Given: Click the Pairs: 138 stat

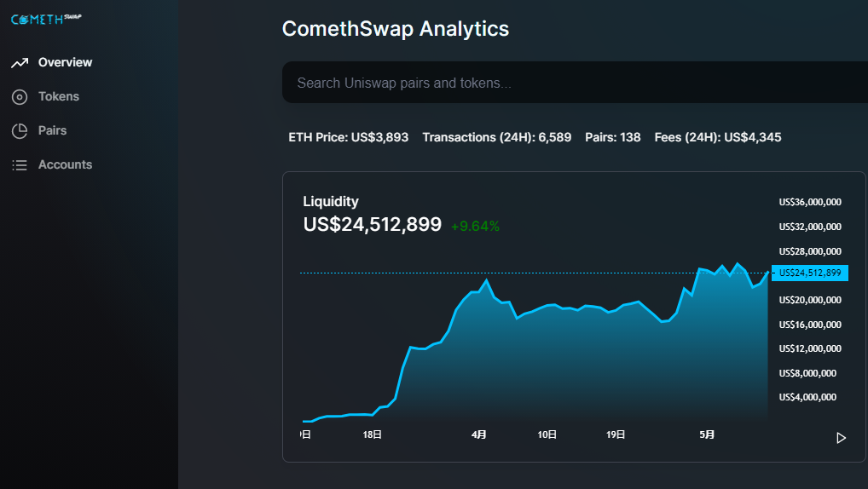Looking at the screenshot, I should tap(613, 137).
